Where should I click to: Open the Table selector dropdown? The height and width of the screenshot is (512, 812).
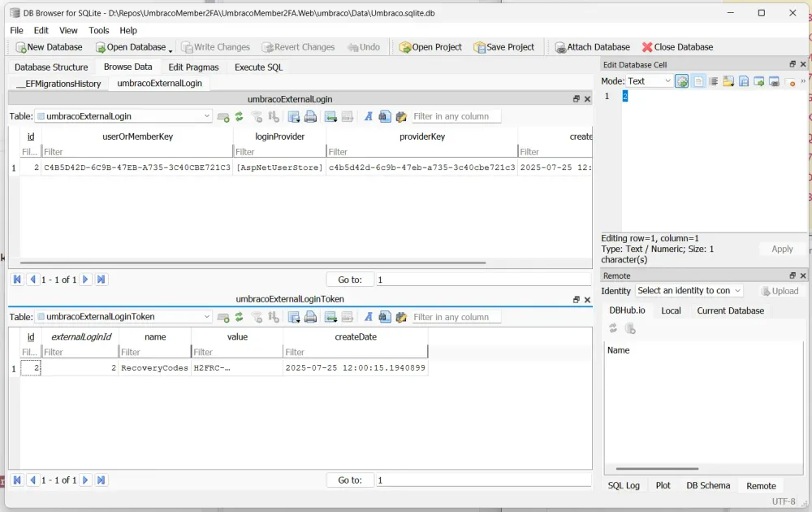pyautogui.click(x=207, y=115)
